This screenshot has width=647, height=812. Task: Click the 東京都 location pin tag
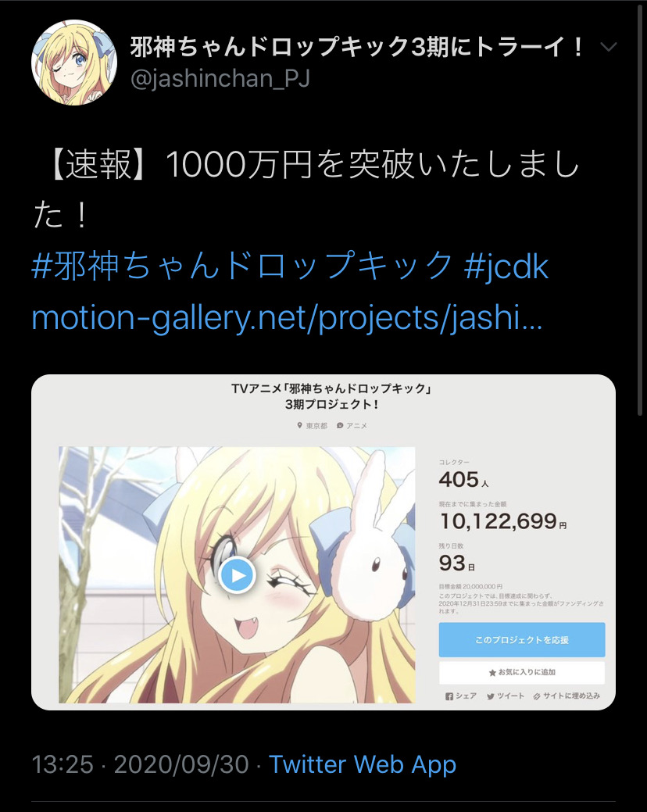[x=312, y=426]
